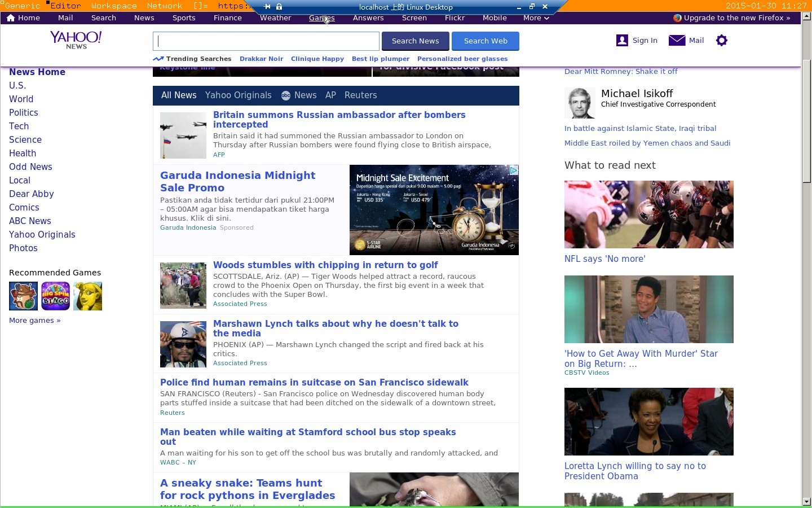Open the Photos section in sidebar
This screenshot has height=508, width=812.
[x=23, y=248]
